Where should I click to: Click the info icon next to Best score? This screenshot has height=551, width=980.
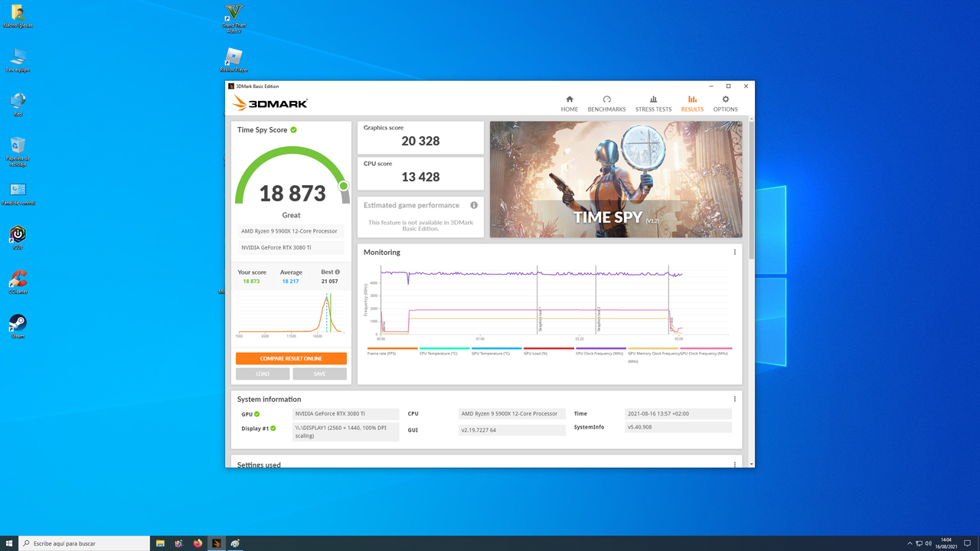[337, 272]
